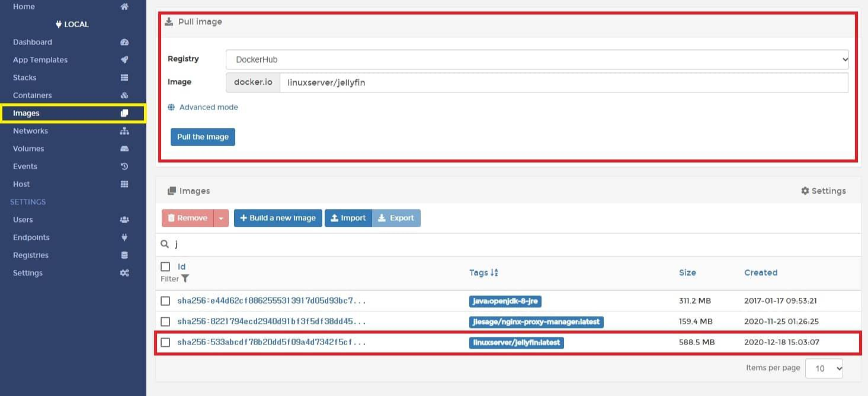
Task: Click the App Templates rocket icon
Action: coord(124,60)
